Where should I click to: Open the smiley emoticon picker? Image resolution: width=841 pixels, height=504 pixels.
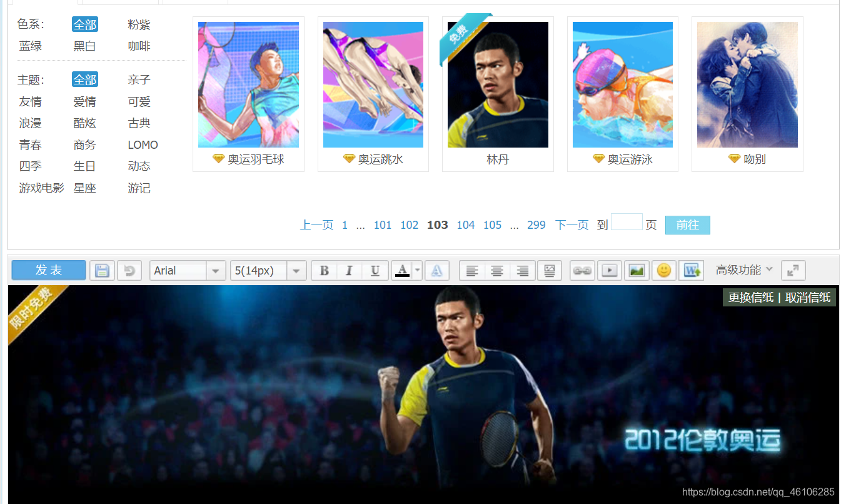[x=664, y=270]
